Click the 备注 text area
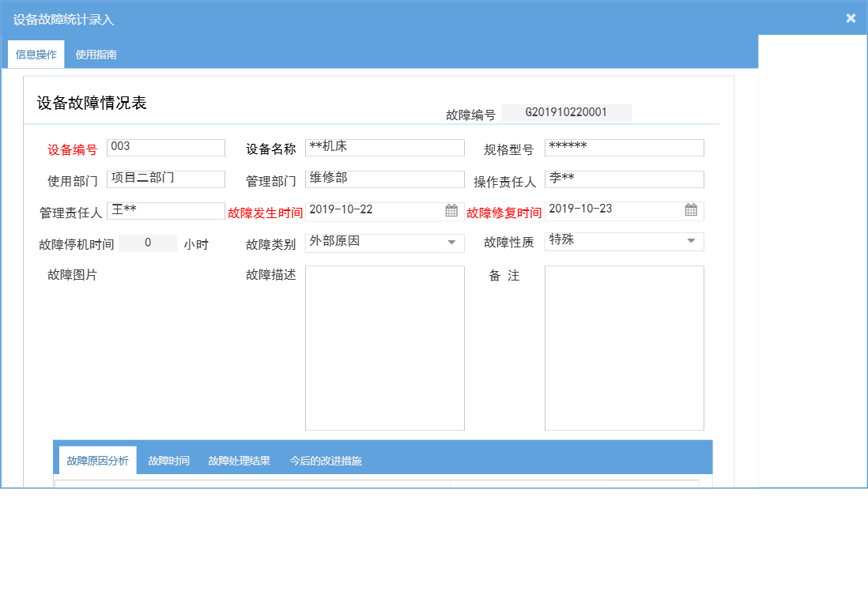 click(624, 348)
